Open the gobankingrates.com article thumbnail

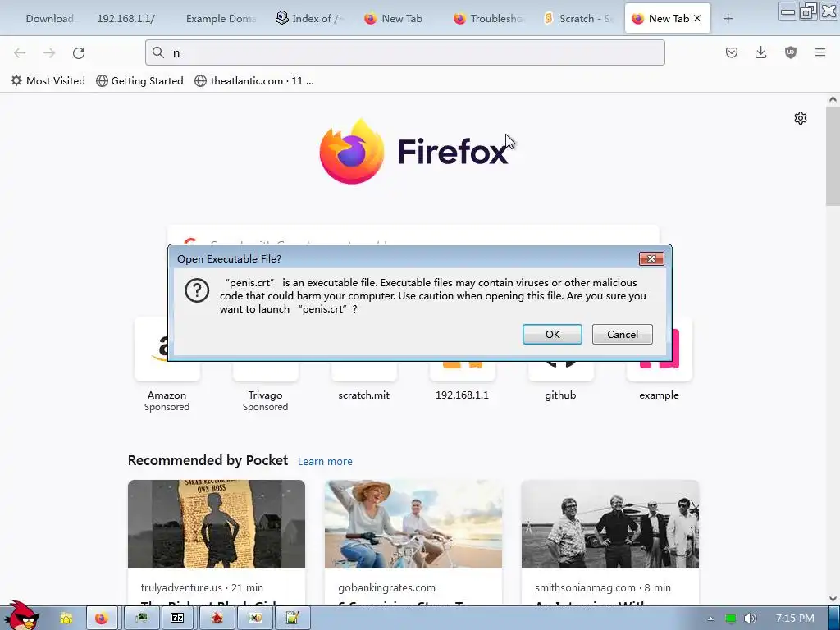(413, 524)
